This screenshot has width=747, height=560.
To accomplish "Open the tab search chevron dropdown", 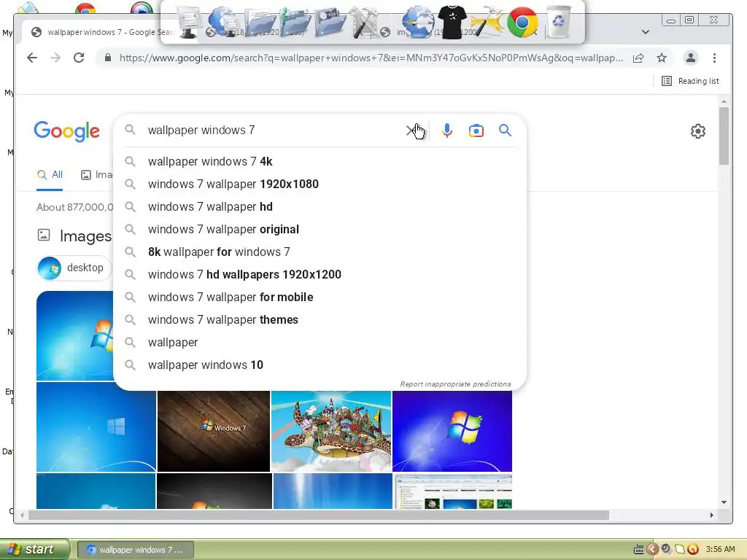I will [646, 32].
